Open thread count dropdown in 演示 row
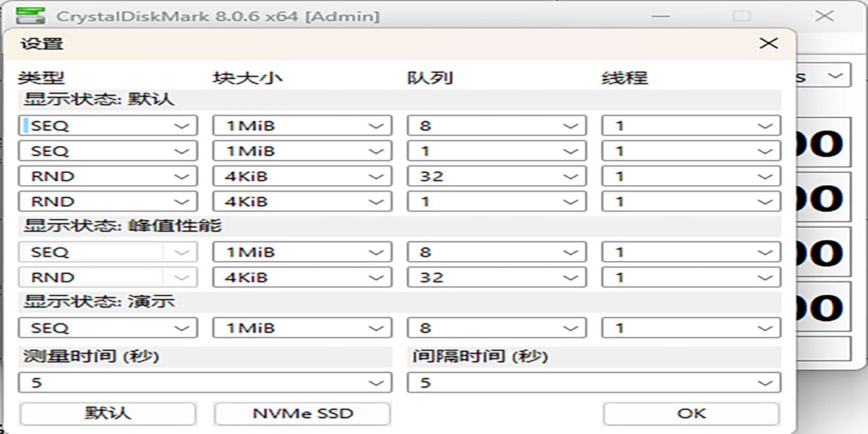Screen dimensions: 868x434 [x=691, y=328]
